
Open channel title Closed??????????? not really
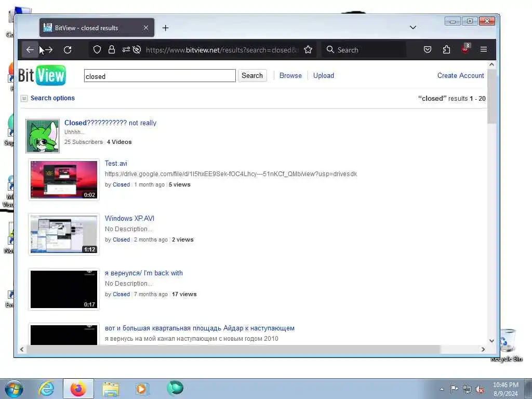[x=110, y=123]
